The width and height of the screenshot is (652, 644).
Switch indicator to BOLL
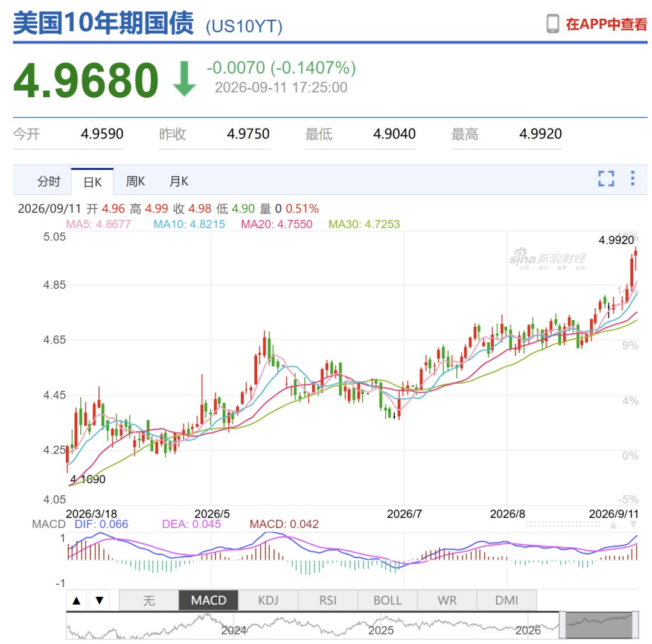click(x=388, y=601)
